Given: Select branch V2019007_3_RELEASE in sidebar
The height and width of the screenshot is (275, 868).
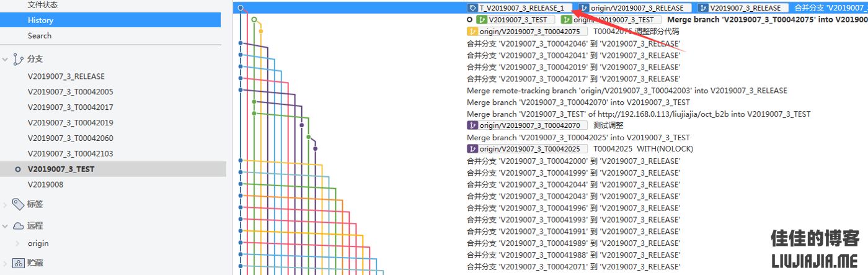Looking at the screenshot, I should 66,76.
